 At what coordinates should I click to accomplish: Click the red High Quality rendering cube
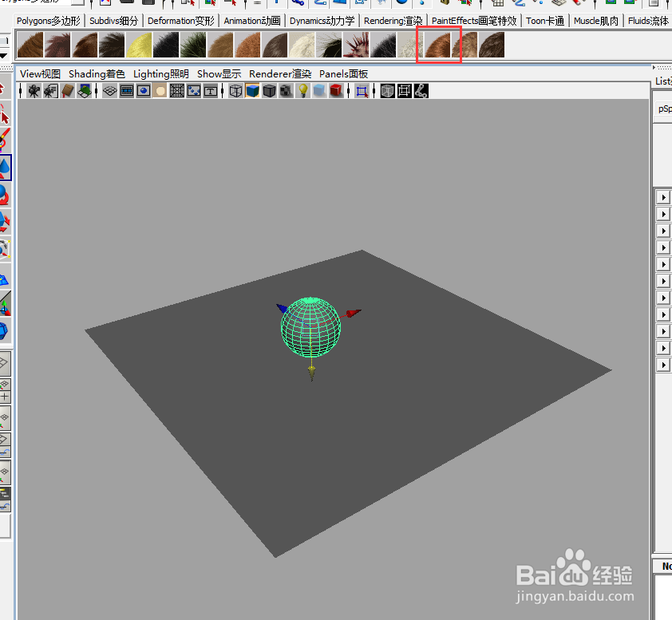click(337, 91)
